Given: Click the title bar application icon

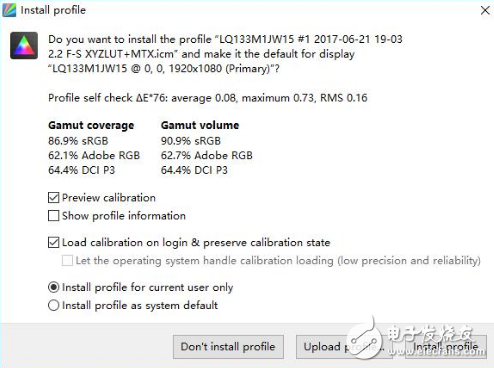Looking at the screenshot, I should click(x=9, y=10).
